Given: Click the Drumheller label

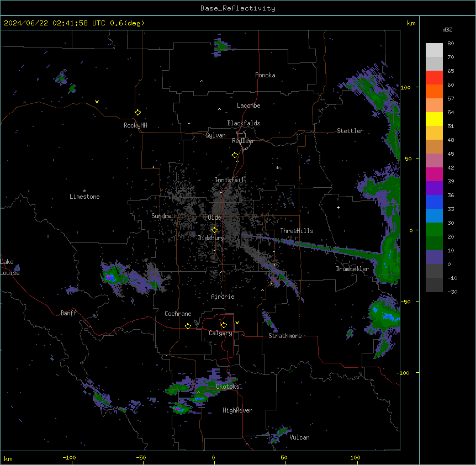Looking at the screenshot, I should coord(352,269).
